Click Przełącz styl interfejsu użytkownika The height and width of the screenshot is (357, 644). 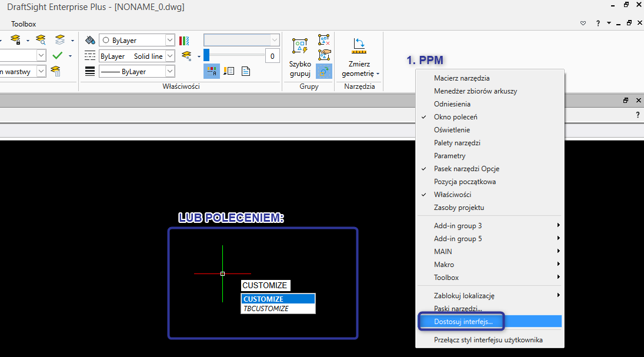pyautogui.click(x=488, y=340)
